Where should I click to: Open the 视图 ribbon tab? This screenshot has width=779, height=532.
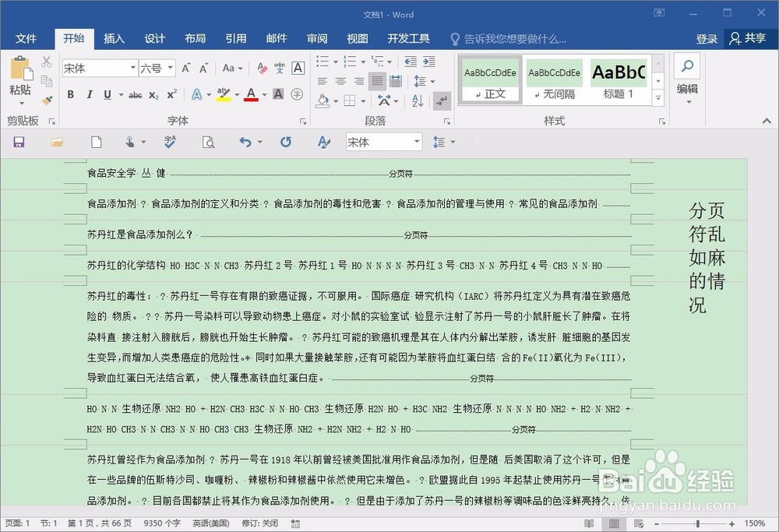coord(357,38)
